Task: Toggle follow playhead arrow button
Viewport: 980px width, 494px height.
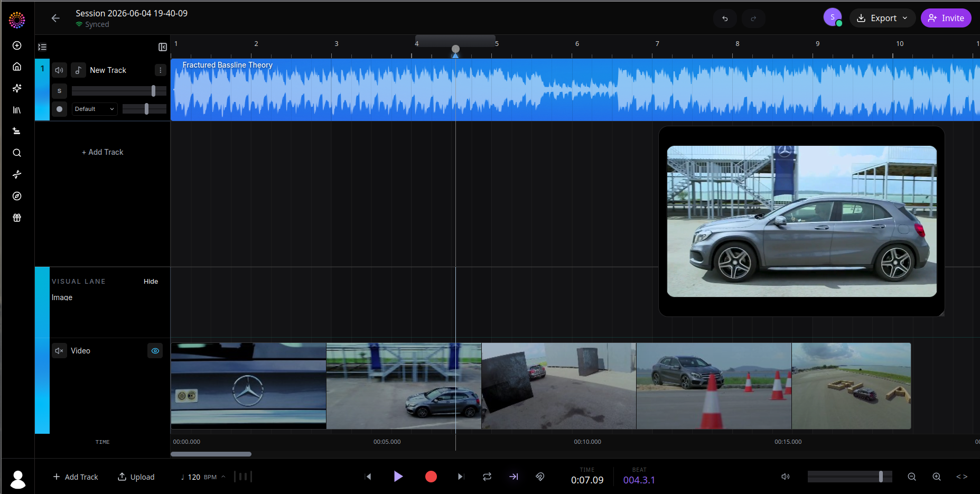Action: pyautogui.click(x=514, y=477)
